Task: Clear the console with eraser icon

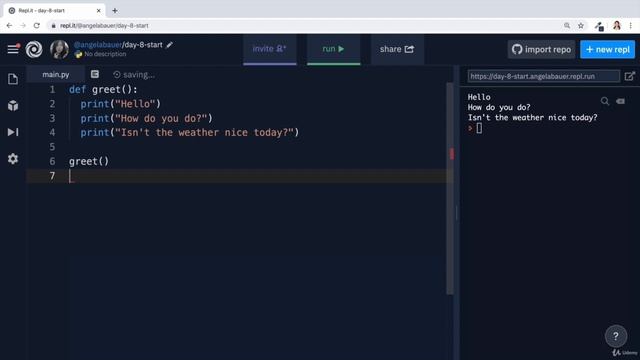Action: (620, 101)
